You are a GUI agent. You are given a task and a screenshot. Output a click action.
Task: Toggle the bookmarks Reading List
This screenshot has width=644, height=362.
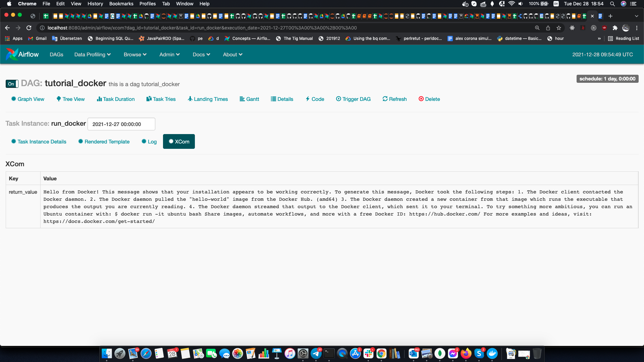624,38
